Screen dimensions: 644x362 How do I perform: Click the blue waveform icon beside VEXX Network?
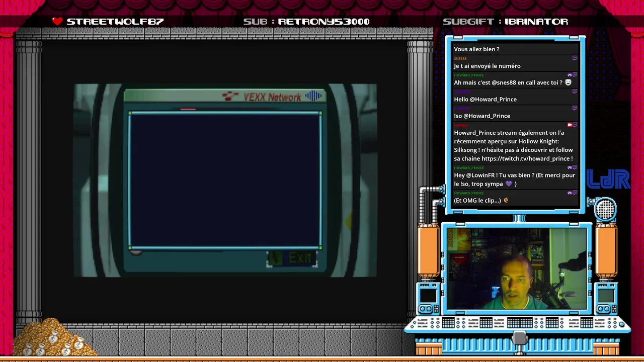pyautogui.click(x=313, y=96)
